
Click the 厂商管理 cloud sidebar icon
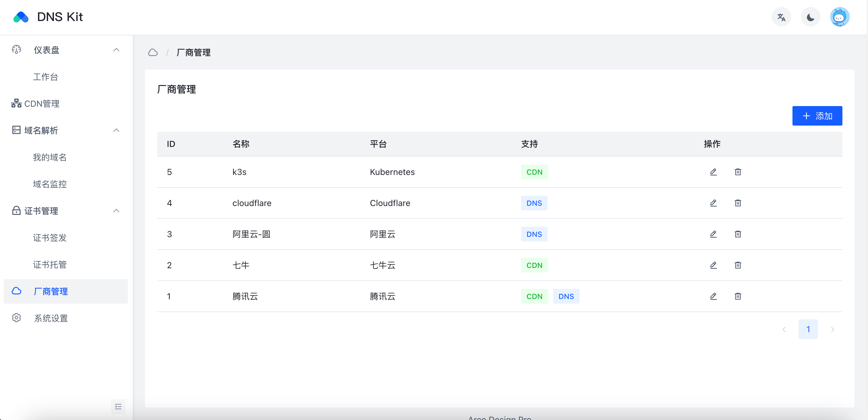coord(16,291)
